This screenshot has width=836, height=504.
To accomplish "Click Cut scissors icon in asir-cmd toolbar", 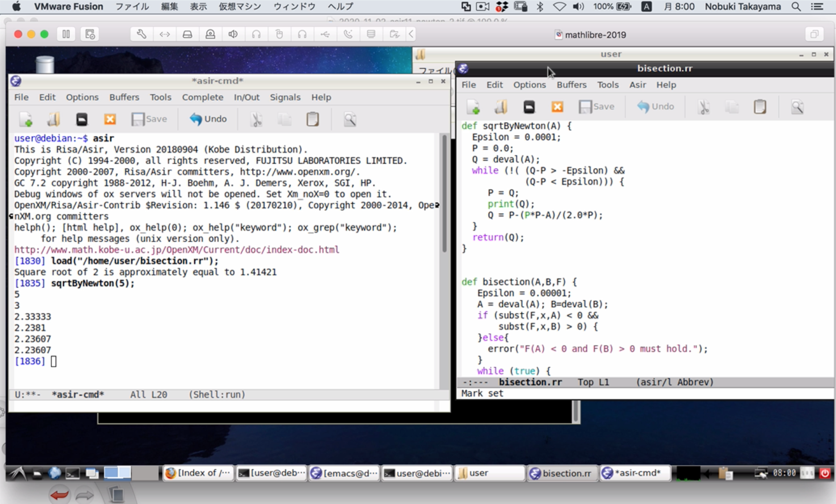I will [256, 119].
